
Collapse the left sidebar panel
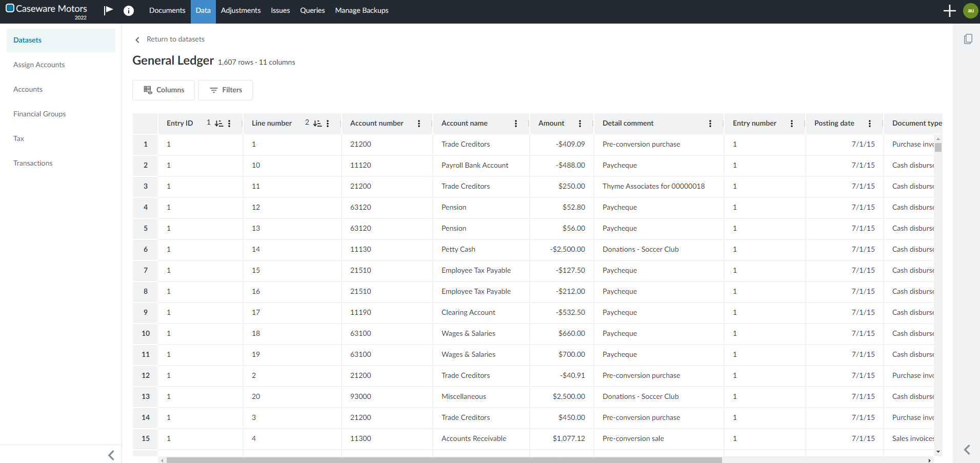(111, 455)
